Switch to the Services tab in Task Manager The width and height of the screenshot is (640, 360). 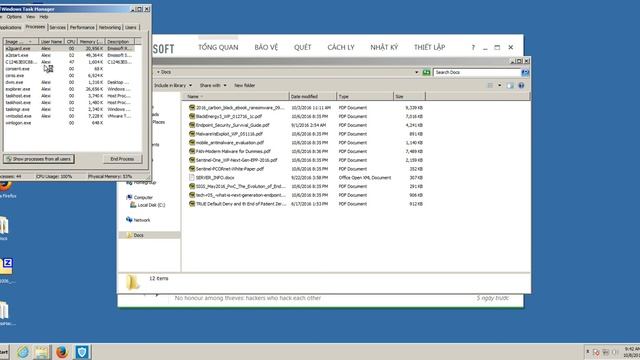pyautogui.click(x=58, y=27)
